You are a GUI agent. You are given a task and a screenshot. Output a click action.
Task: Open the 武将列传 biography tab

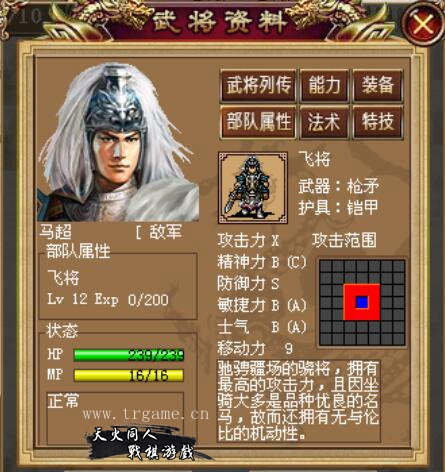[259, 85]
